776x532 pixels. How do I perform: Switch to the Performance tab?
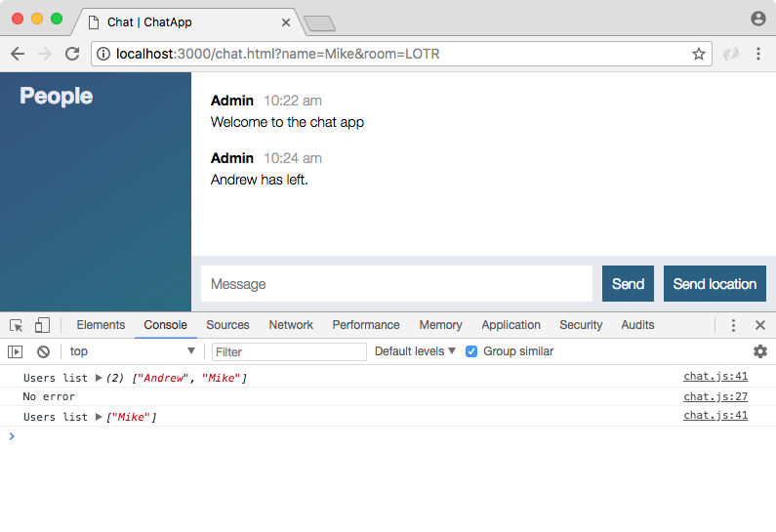366,325
